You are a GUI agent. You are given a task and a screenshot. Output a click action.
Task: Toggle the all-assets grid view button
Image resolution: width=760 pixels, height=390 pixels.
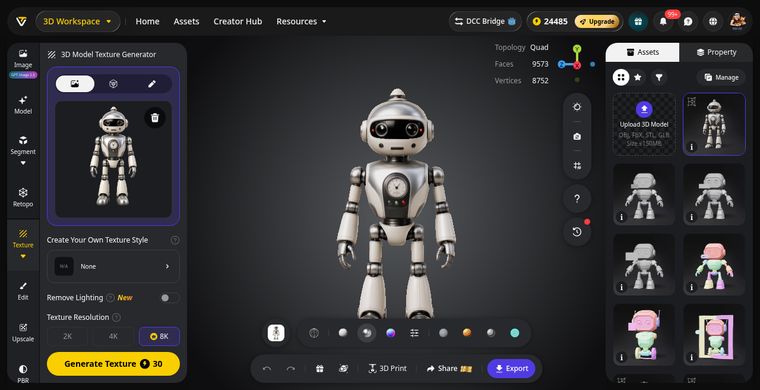[621, 77]
